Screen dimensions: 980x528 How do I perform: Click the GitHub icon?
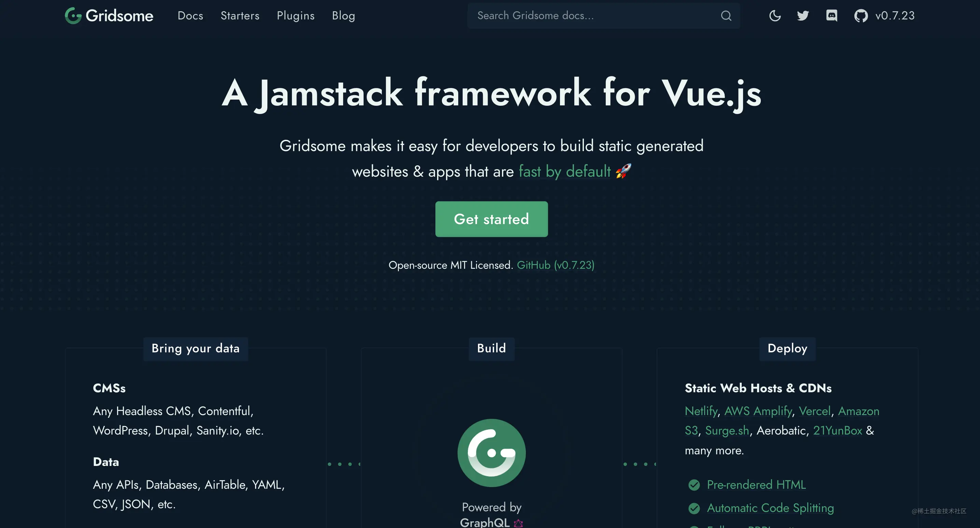point(860,15)
